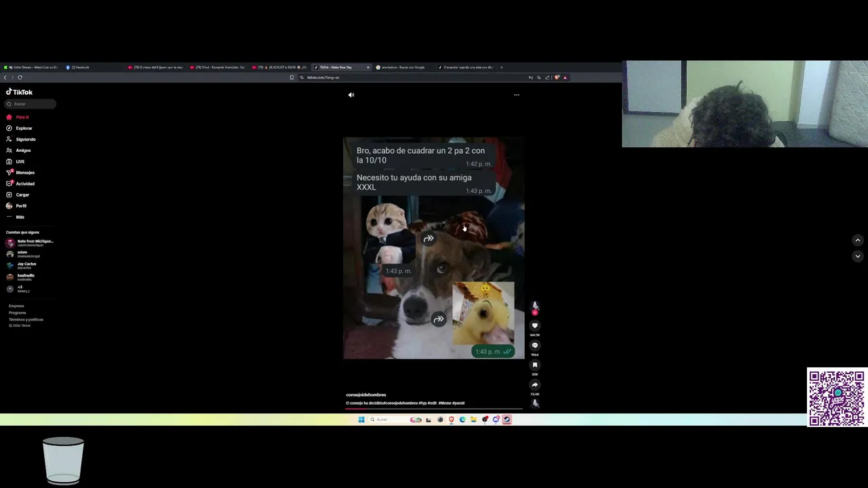
Task: Seek on the video progress bar
Action: 434,409
